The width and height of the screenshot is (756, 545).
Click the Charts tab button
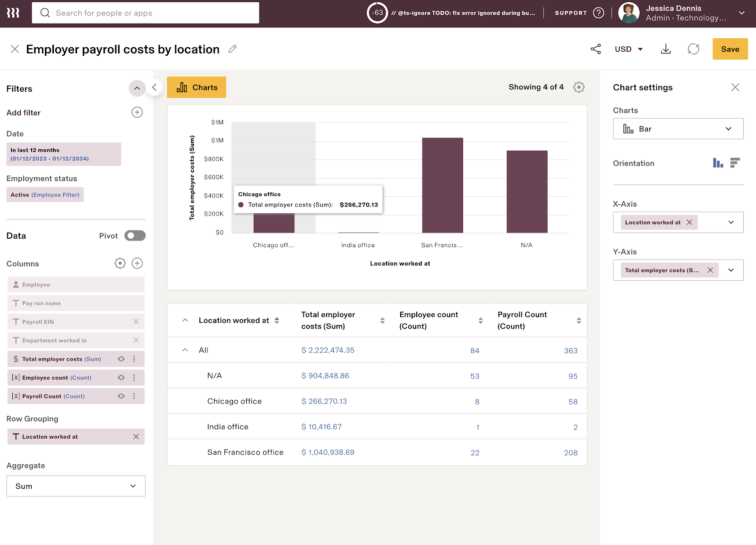[197, 87]
